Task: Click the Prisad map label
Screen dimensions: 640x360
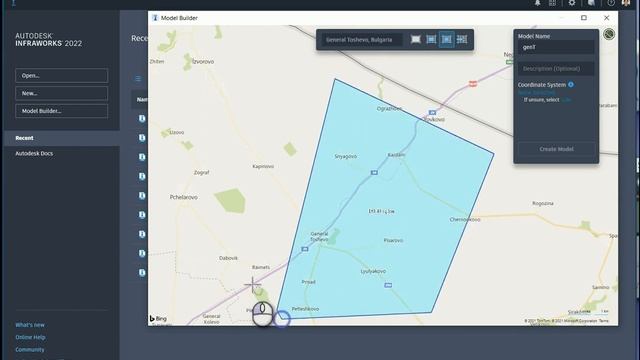Action: coord(309,282)
